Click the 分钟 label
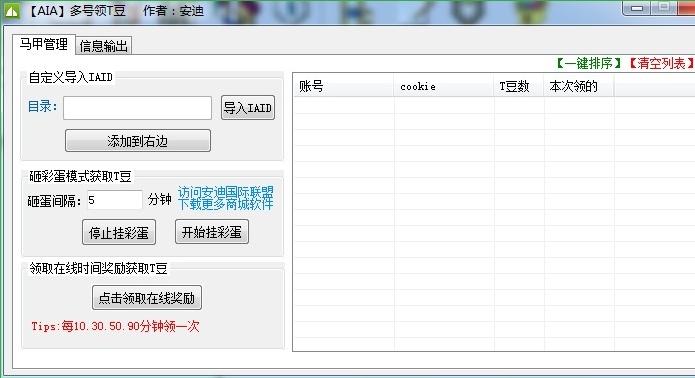 [160, 199]
